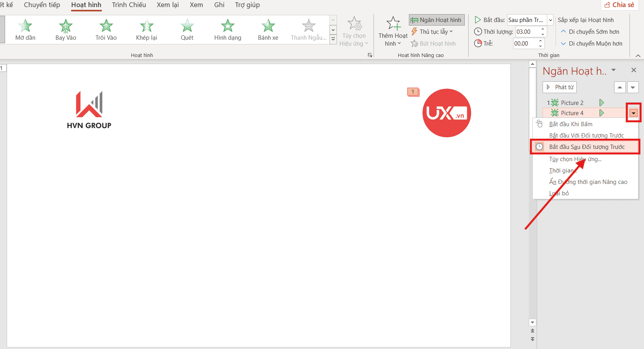This screenshot has width=644, height=349.
Task: Toggle the Ngăn Hoạt hình pane
Action: tap(436, 20)
